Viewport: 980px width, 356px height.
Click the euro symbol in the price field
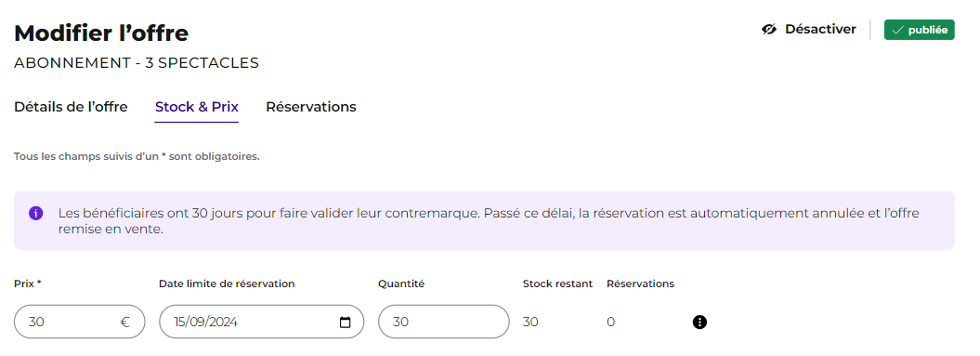(125, 323)
